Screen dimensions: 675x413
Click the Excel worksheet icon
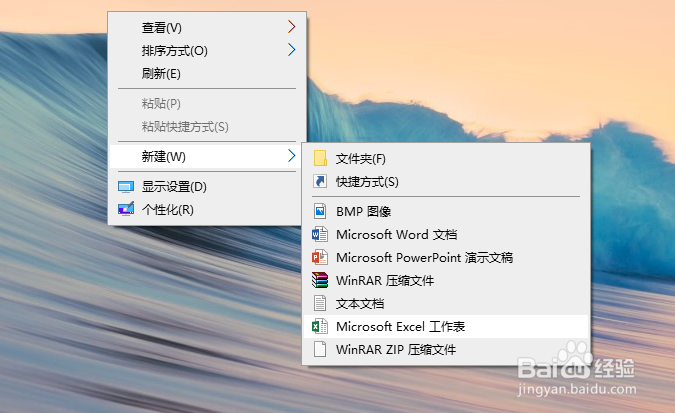pyautogui.click(x=320, y=326)
